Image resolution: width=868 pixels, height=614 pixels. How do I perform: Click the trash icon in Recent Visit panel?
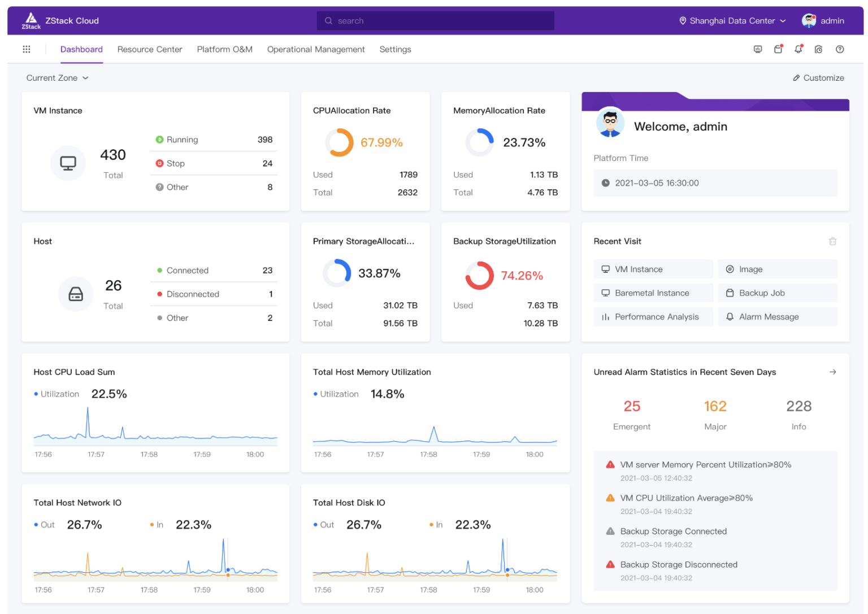point(833,241)
